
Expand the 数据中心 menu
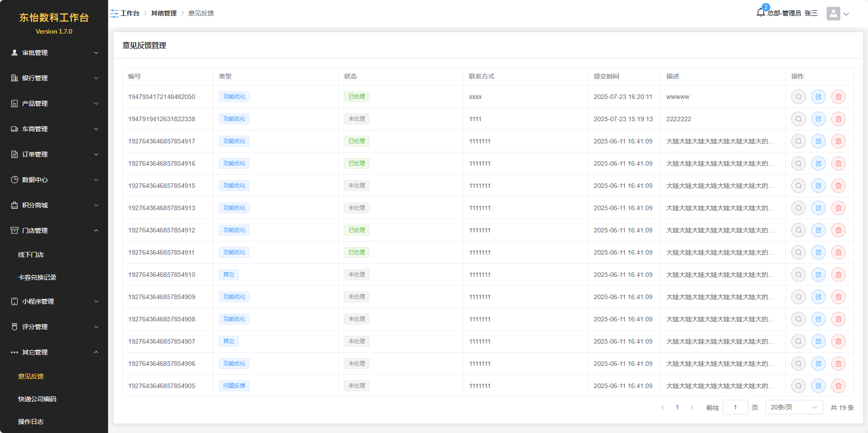pyautogui.click(x=54, y=180)
